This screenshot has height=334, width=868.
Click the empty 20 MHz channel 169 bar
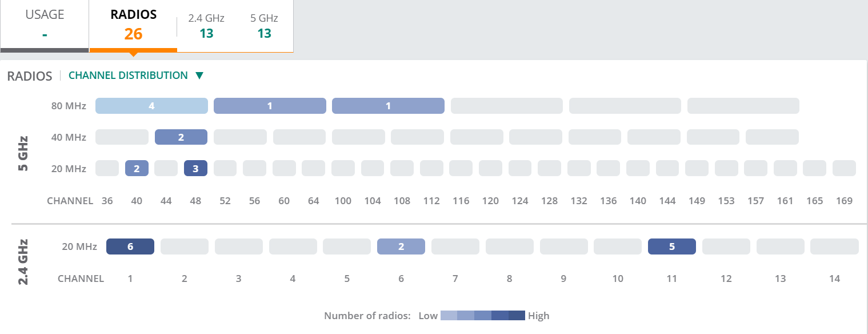(844, 168)
